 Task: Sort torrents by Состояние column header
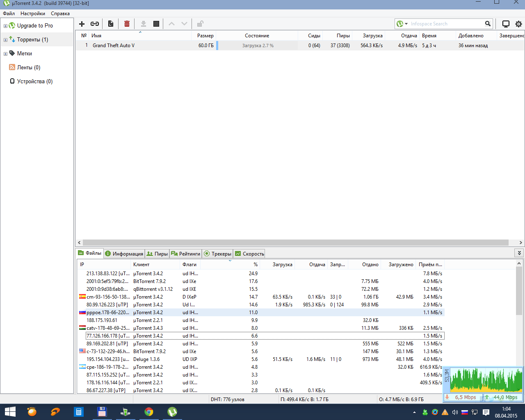tap(257, 36)
